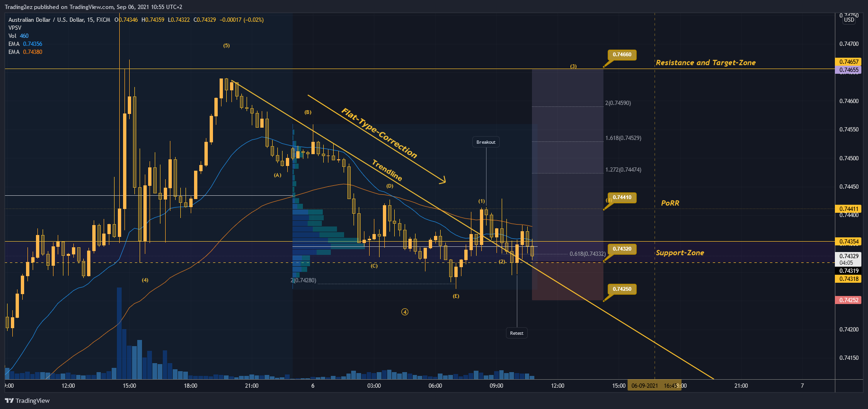This screenshot has height=409, width=868.
Task: Click the 03:00 time axis label
Action: click(x=374, y=386)
